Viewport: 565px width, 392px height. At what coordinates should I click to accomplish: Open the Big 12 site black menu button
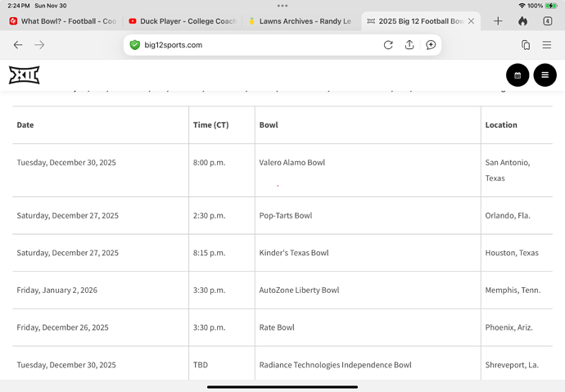coord(545,75)
